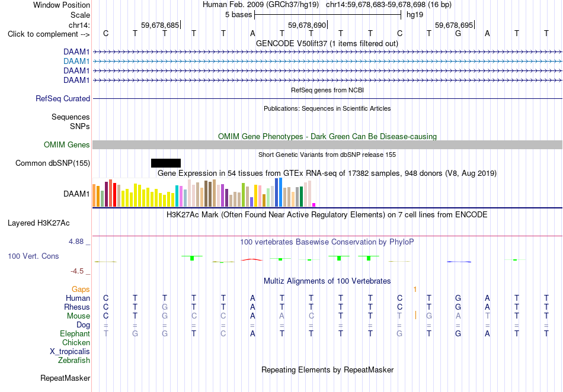This screenshot has width=563, height=392.
Task: Click the OMIM Genes label
Action: (x=66, y=144)
